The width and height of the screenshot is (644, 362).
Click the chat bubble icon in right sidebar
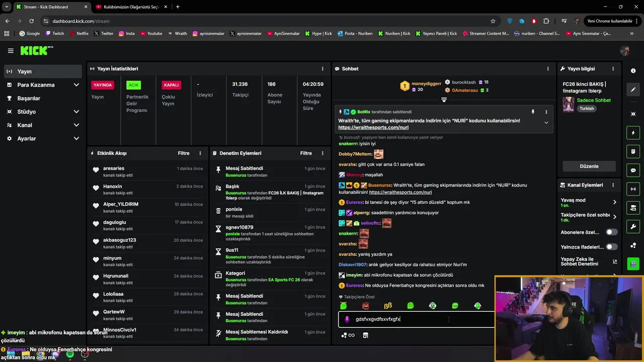coord(633,170)
